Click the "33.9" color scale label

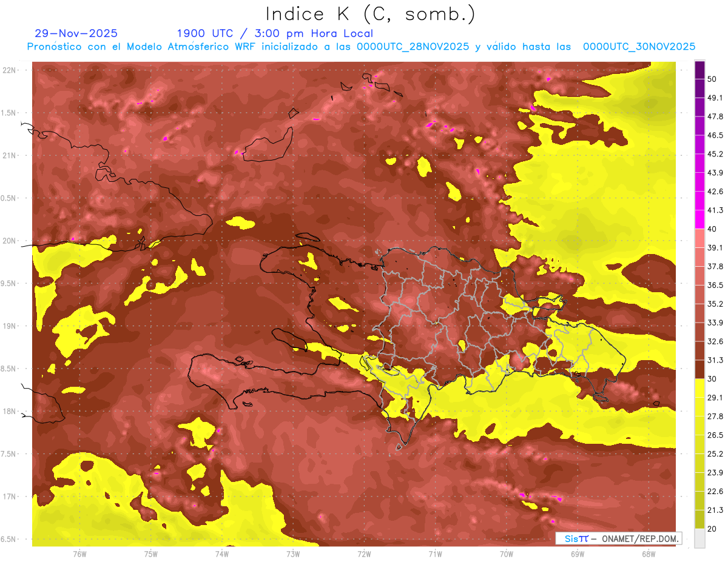tap(715, 323)
